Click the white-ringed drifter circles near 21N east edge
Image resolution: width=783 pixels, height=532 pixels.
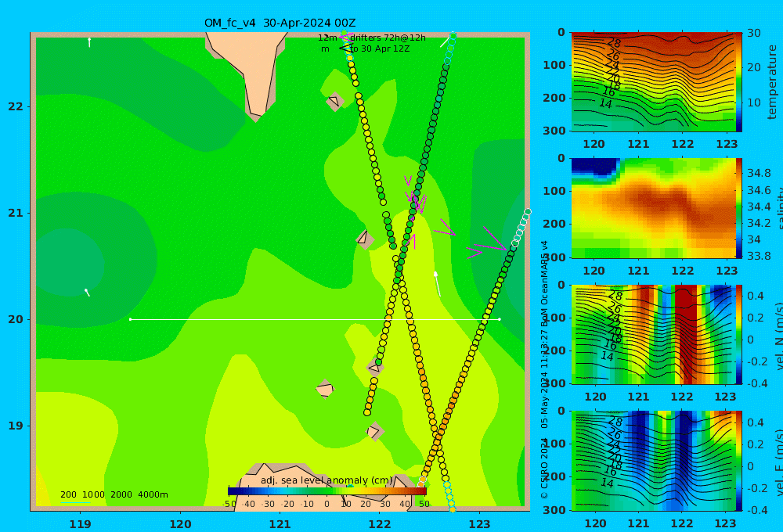[521, 228]
